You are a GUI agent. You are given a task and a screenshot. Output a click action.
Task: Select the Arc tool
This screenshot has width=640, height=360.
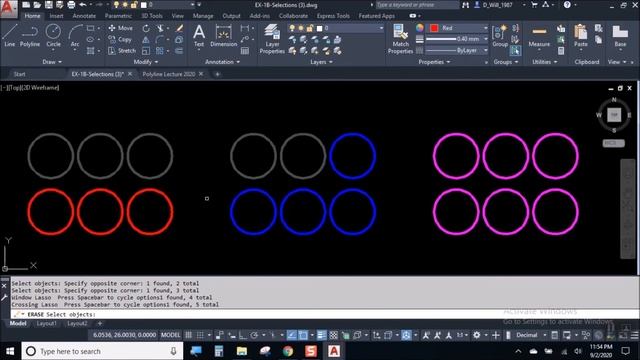pos(75,35)
